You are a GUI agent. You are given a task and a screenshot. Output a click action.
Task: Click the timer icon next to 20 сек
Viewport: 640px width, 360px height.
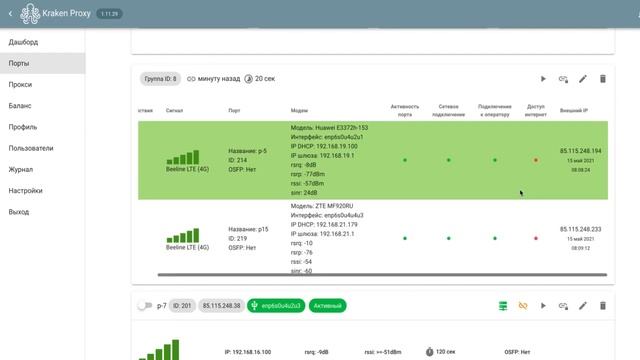[248, 79]
